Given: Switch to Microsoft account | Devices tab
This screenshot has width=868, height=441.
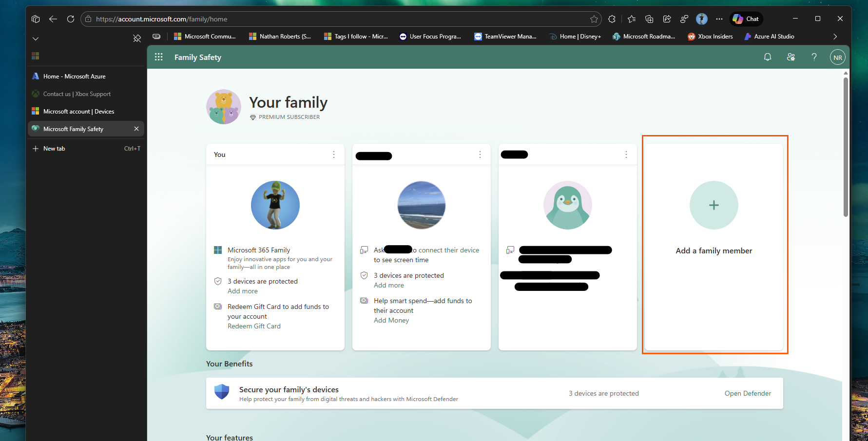Looking at the screenshot, I should (86, 112).
